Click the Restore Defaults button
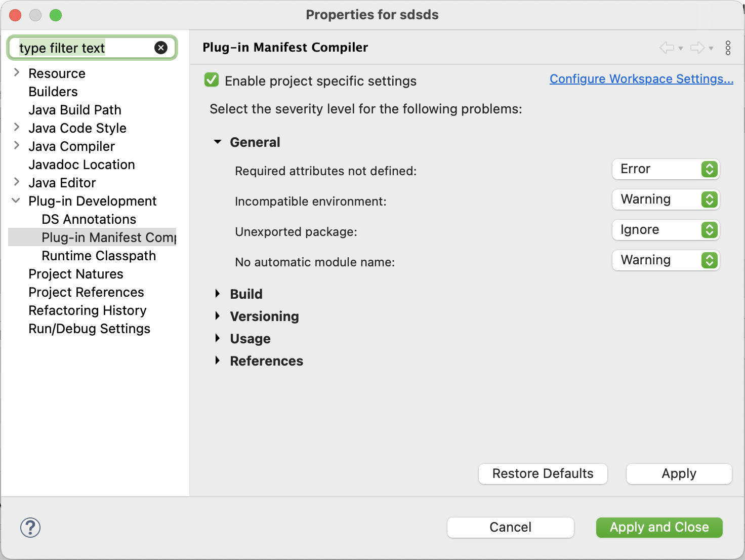 coord(543,474)
